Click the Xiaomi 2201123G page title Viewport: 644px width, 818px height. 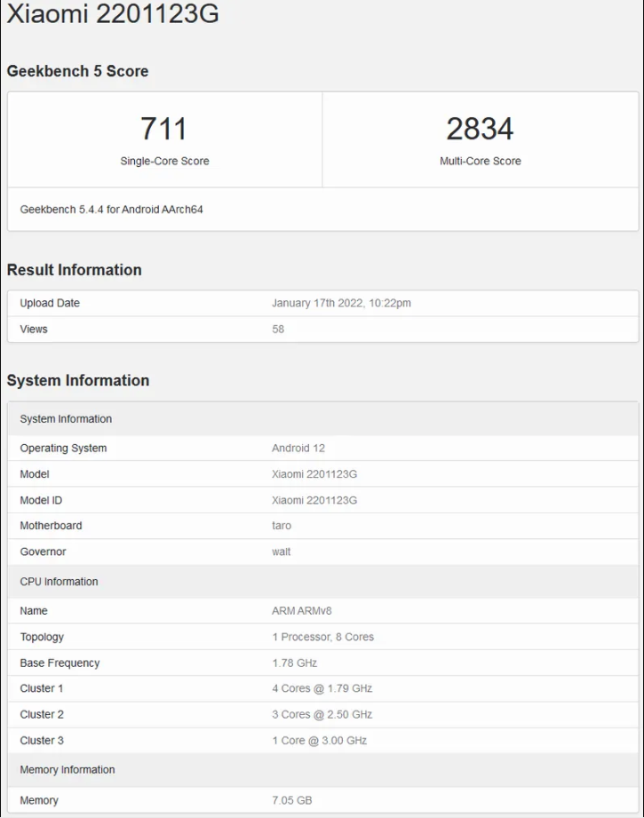pyautogui.click(x=113, y=14)
